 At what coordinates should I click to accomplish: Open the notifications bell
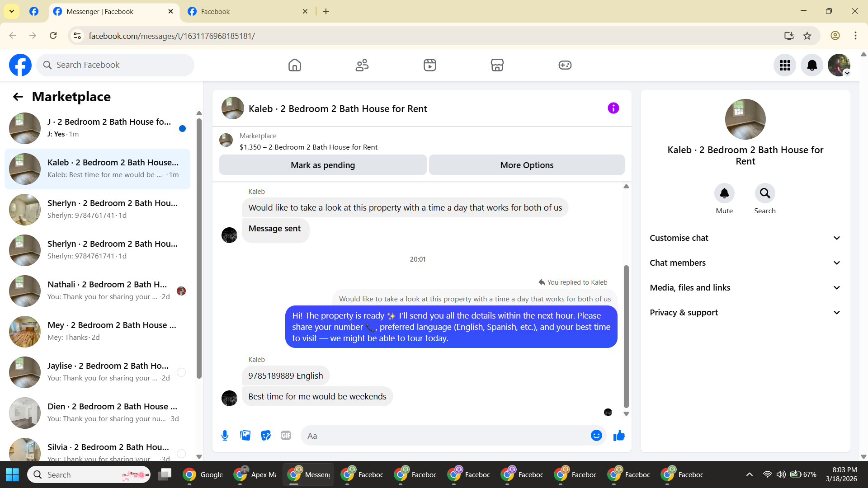pos(812,65)
